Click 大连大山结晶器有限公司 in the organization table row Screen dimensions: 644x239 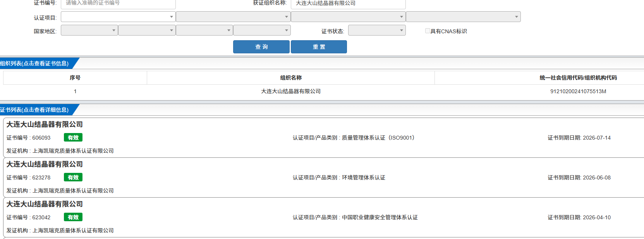(291, 91)
